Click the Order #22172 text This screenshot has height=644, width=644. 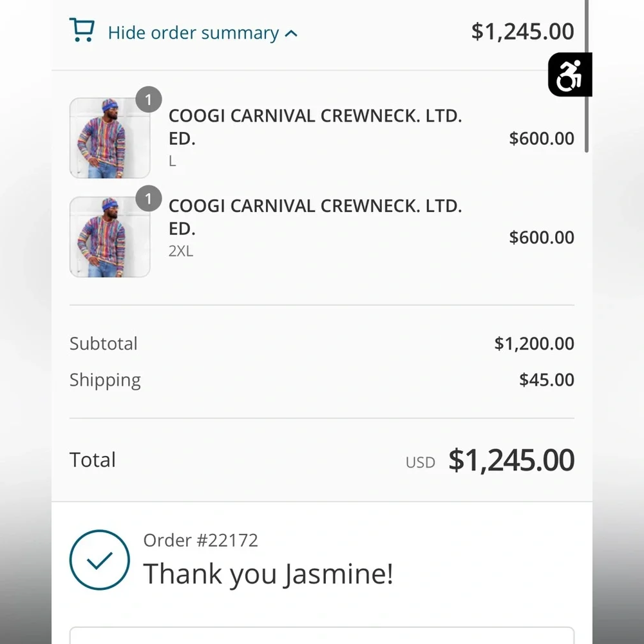click(200, 540)
